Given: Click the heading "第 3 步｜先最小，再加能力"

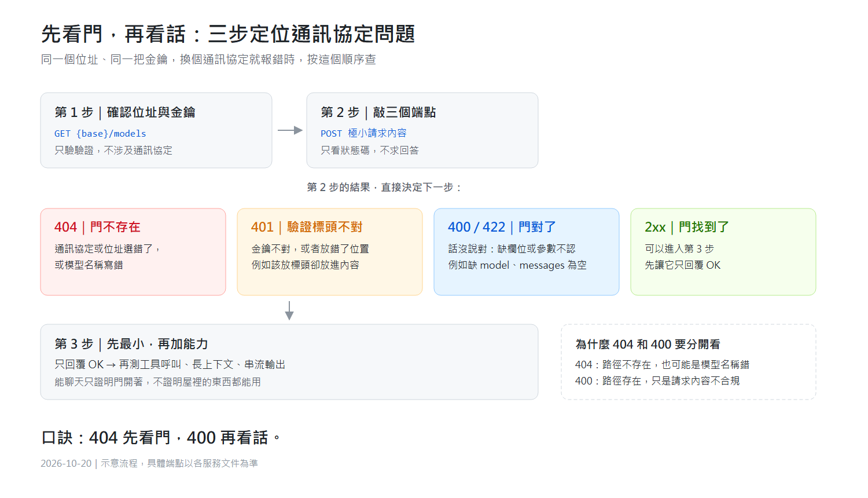Looking at the screenshot, I should click(131, 344).
